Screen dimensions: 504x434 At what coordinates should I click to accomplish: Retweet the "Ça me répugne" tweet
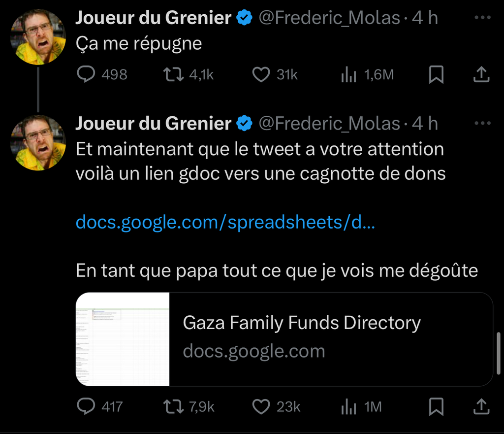point(173,74)
